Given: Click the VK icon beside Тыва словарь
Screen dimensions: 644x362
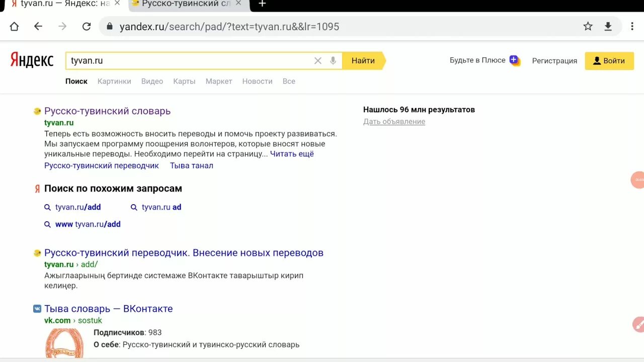Looking at the screenshot, I should click(37, 309).
